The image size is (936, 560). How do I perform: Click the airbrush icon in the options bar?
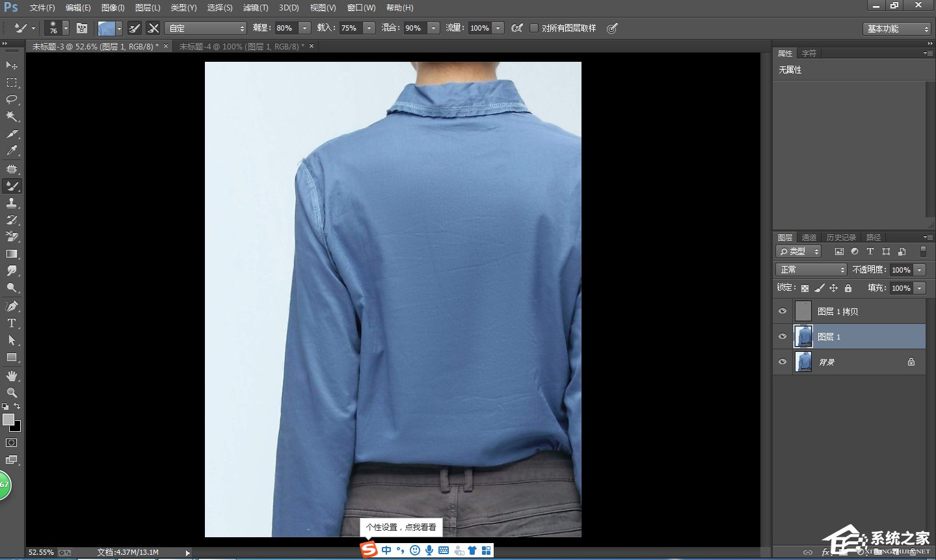pyautogui.click(x=517, y=28)
